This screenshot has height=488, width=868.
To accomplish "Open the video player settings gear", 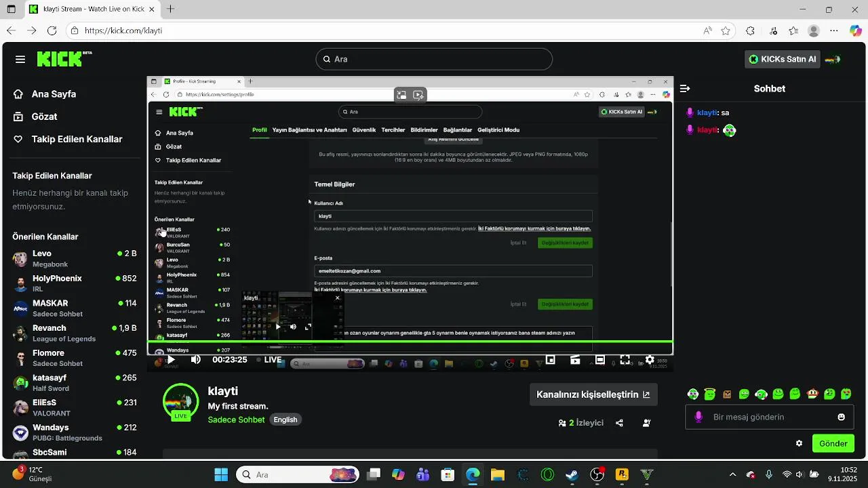I will click(x=650, y=359).
